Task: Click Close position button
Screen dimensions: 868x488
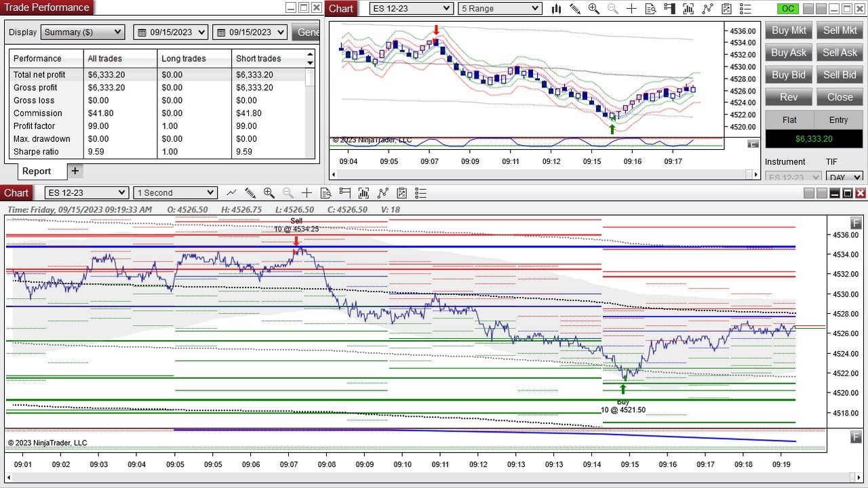Action: click(840, 98)
